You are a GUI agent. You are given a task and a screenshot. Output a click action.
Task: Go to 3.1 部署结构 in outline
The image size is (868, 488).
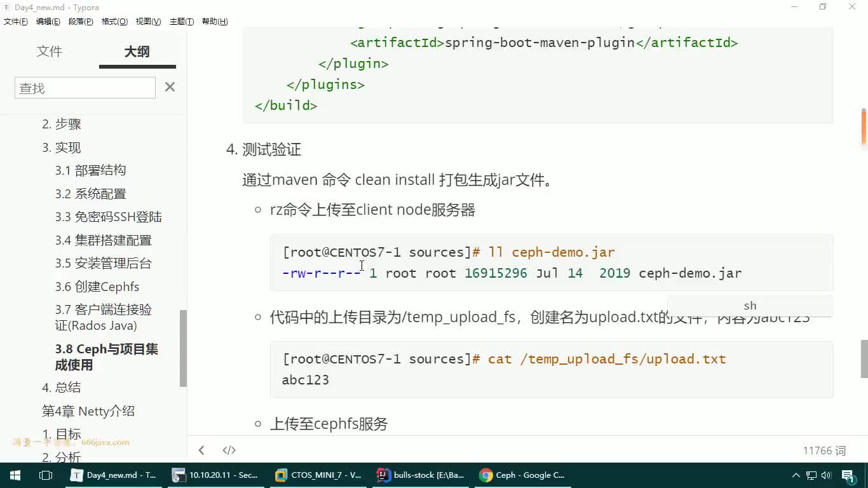pyautogui.click(x=90, y=170)
